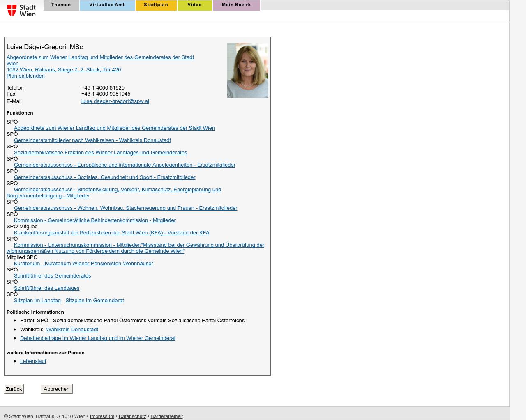
Task: Open Sitzplan im Landtag link
Action: click(x=37, y=301)
